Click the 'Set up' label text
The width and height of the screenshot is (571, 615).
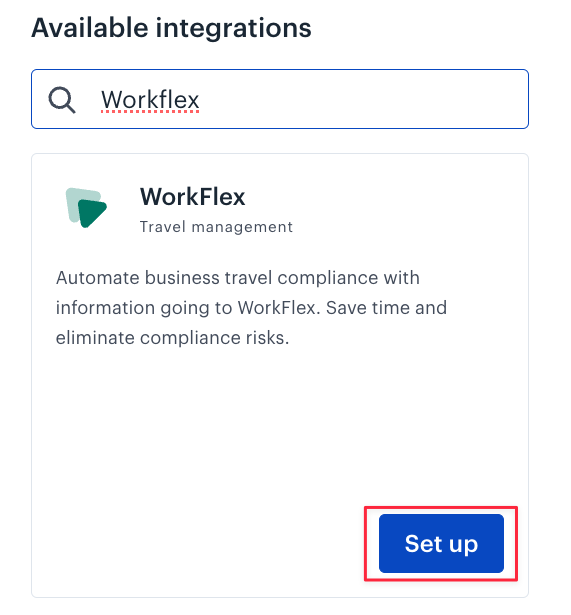pyautogui.click(x=441, y=544)
